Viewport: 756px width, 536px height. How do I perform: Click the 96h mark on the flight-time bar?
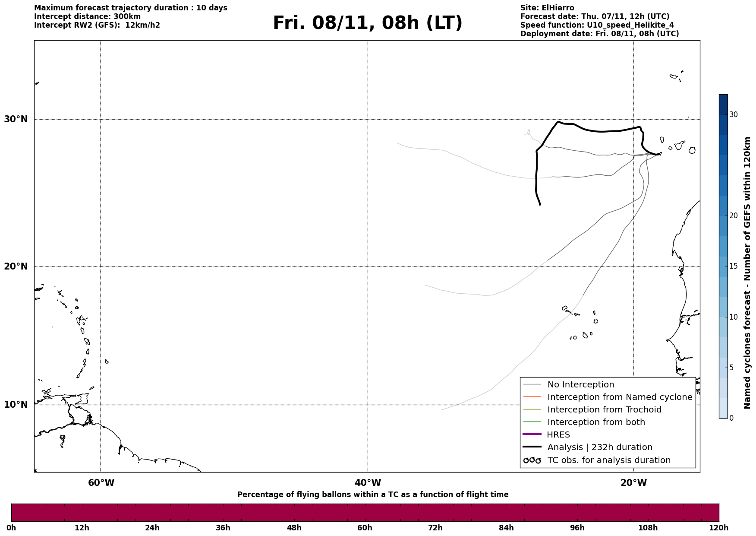pos(577,528)
